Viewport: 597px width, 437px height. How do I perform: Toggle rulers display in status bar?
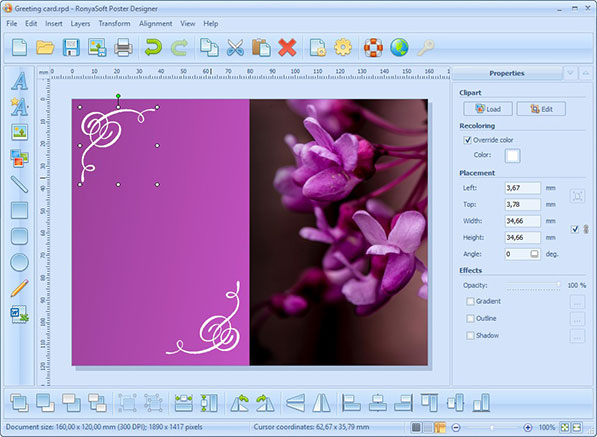tap(440, 427)
